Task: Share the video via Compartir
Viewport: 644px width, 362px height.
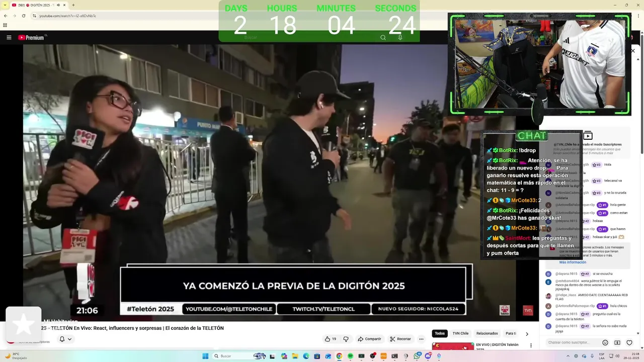Action: point(369,339)
